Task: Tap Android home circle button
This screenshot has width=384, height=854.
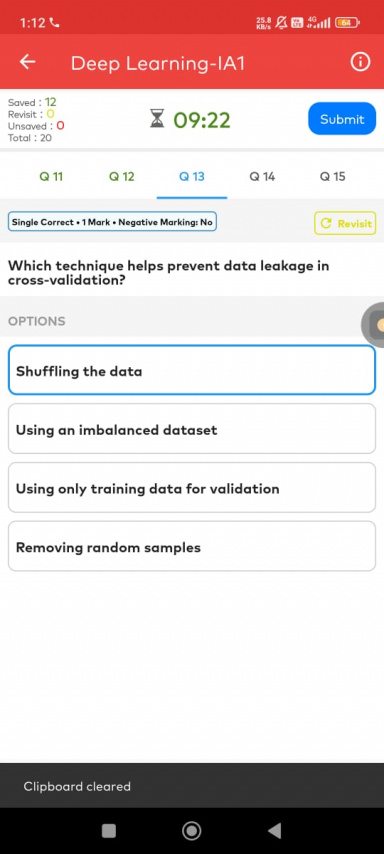Action: coord(192,830)
